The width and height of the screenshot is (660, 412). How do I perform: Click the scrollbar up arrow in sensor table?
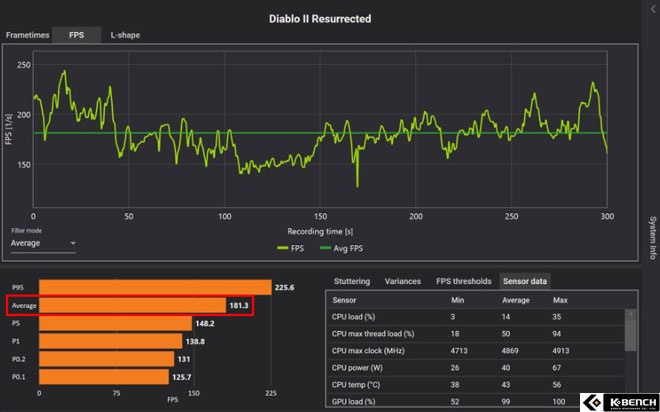tap(630, 314)
